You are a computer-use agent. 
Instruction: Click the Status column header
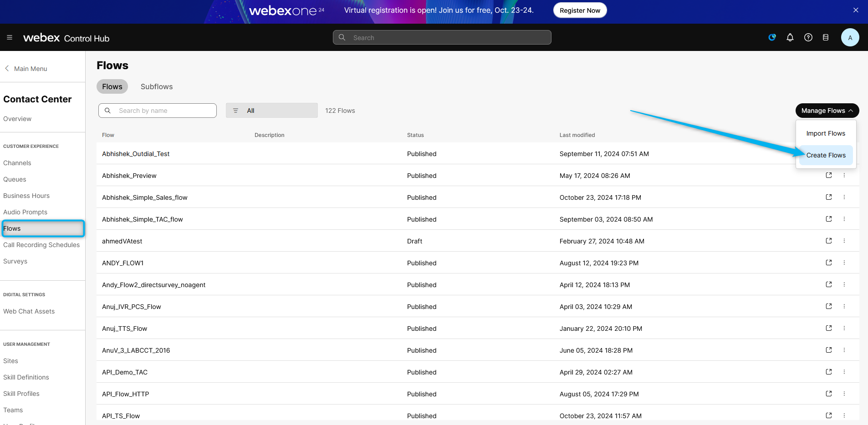pyautogui.click(x=415, y=135)
